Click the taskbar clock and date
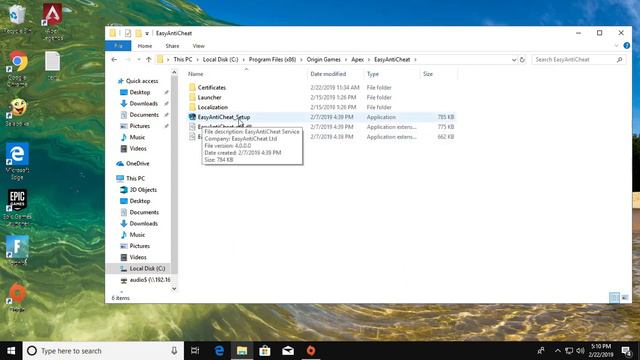 (x=601, y=351)
